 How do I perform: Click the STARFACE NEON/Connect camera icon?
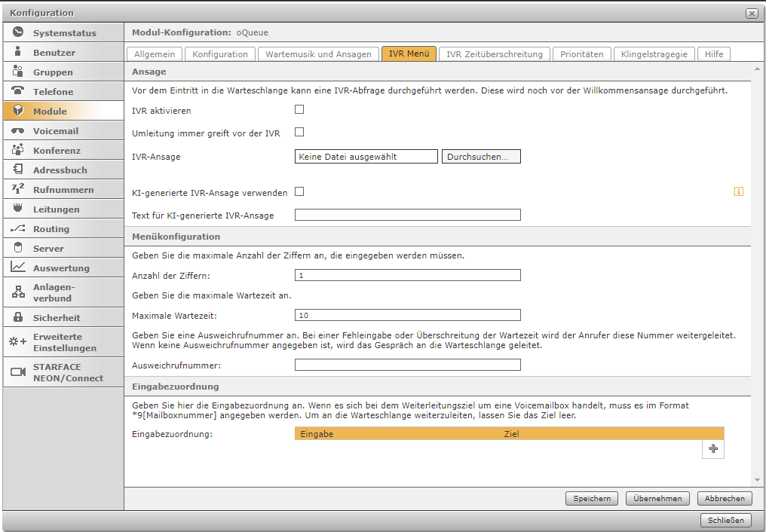[18, 372]
